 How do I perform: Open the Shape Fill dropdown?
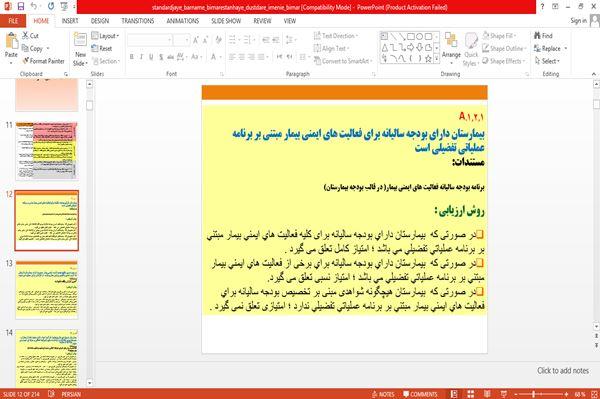[499, 36]
